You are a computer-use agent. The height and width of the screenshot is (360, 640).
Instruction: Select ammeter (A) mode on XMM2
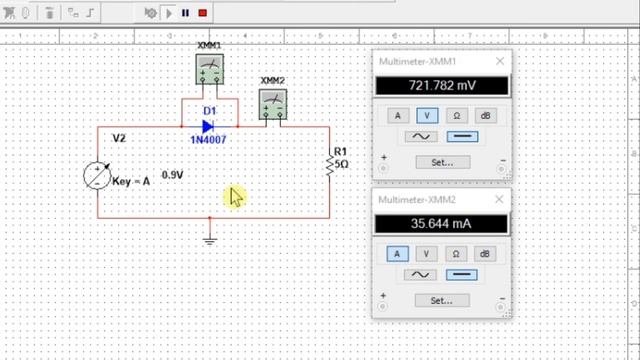click(397, 254)
